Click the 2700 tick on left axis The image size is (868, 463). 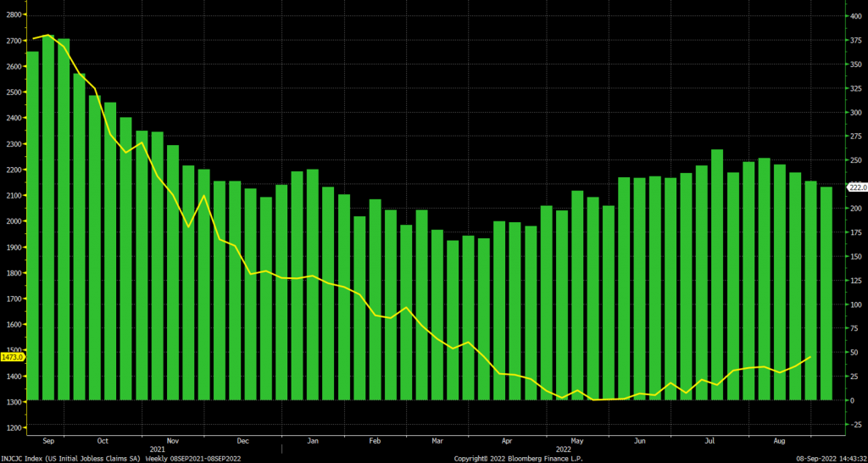(x=12, y=41)
